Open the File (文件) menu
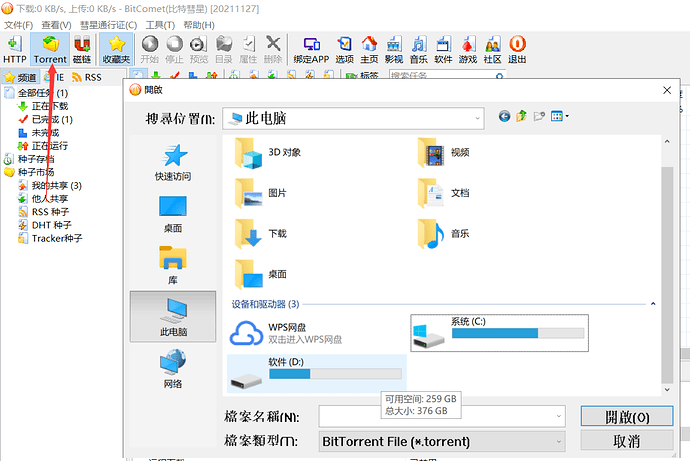Screen dimensions: 690x461 click(18, 25)
